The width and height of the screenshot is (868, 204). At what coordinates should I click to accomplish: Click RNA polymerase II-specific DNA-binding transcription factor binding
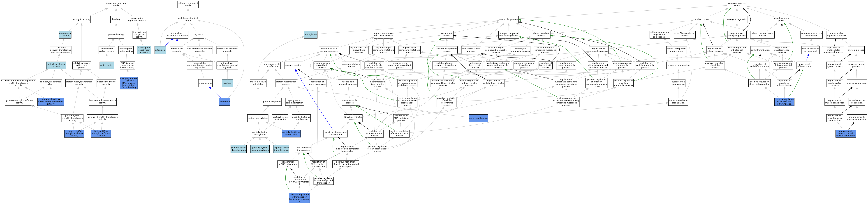click(x=129, y=83)
